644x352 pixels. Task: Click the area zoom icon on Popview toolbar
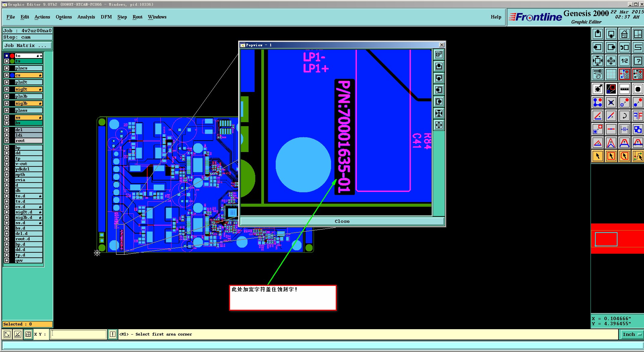click(x=439, y=54)
